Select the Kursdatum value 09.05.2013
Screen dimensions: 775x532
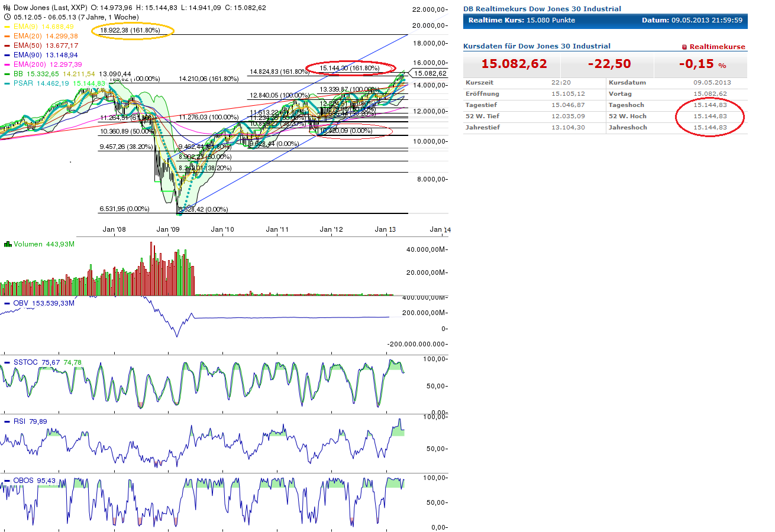tap(712, 83)
